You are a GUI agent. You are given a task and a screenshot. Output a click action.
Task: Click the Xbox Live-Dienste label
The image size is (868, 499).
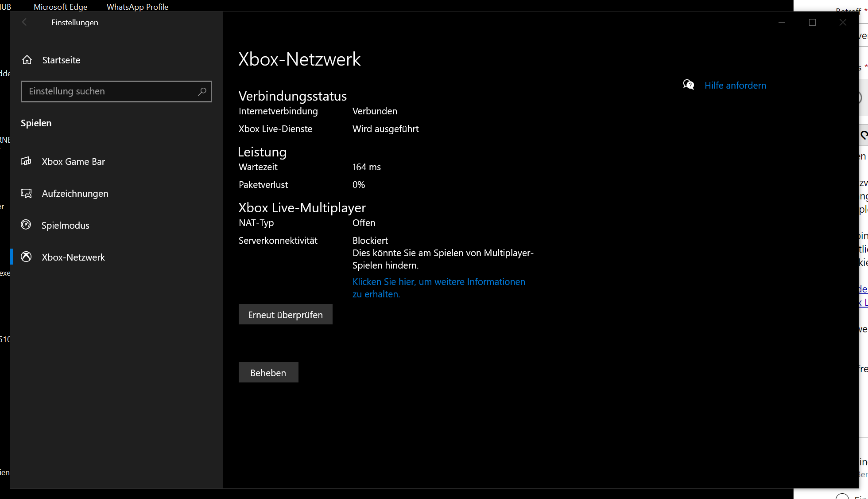point(275,129)
